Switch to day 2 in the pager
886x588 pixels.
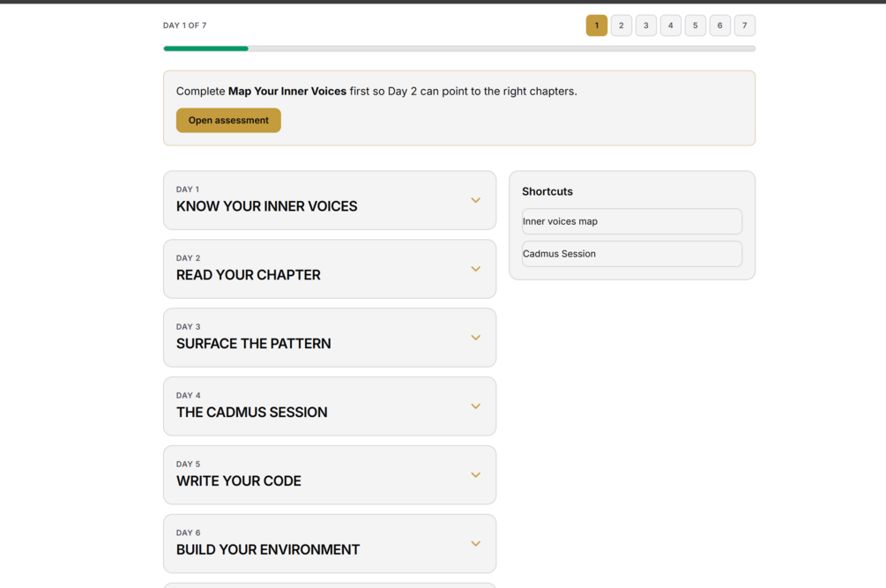[622, 26]
